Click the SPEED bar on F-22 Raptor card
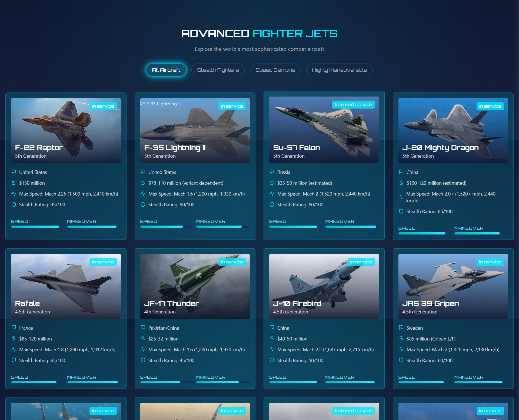Screen dimensions: 519x420 38,227
